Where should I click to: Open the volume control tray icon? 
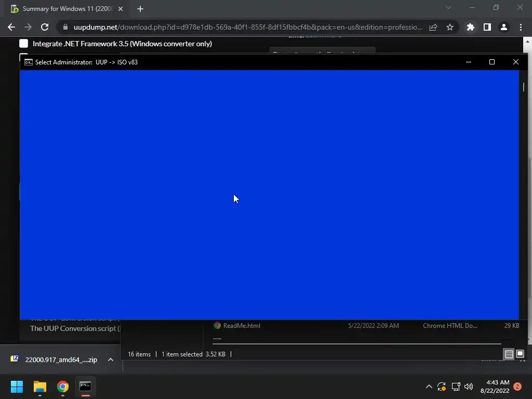[469, 387]
